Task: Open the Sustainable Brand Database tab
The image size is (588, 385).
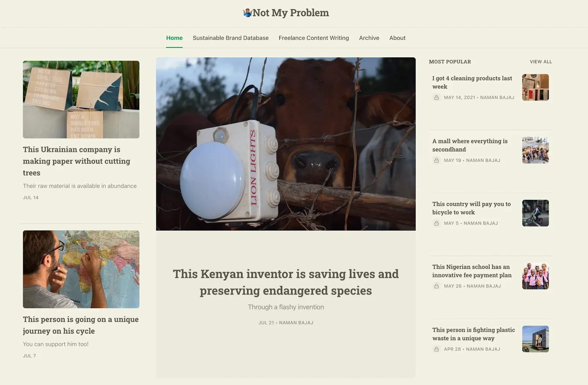Action: (x=230, y=38)
